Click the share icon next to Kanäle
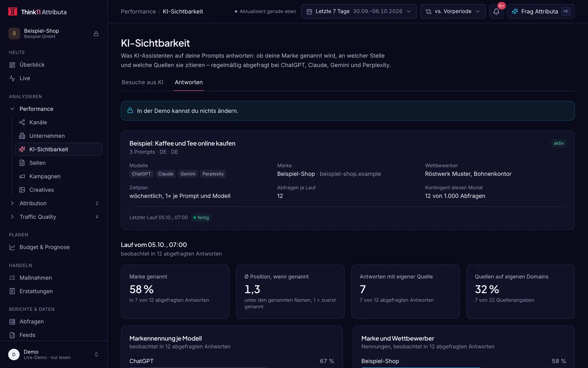The height and width of the screenshot is (368, 588). (x=22, y=122)
